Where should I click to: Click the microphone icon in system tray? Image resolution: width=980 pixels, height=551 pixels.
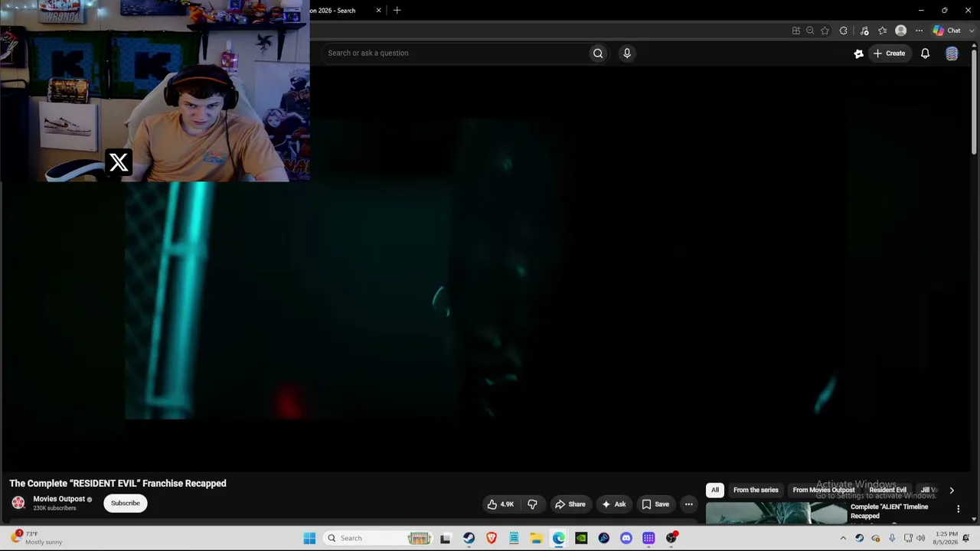pos(892,538)
